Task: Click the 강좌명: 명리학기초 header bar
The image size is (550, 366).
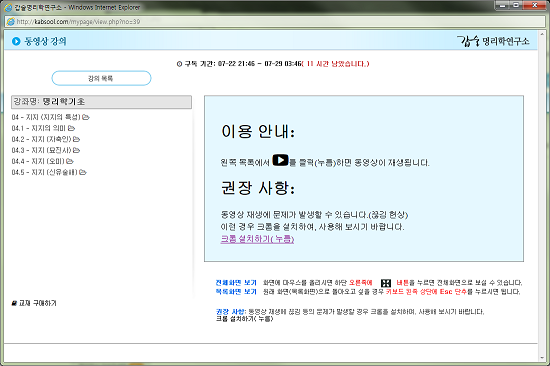Action: click(101, 102)
